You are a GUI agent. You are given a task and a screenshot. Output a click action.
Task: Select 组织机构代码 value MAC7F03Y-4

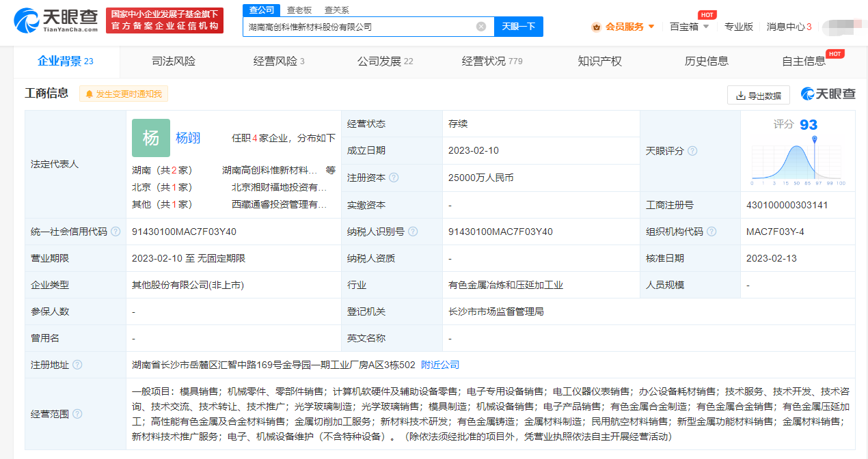pos(775,232)
